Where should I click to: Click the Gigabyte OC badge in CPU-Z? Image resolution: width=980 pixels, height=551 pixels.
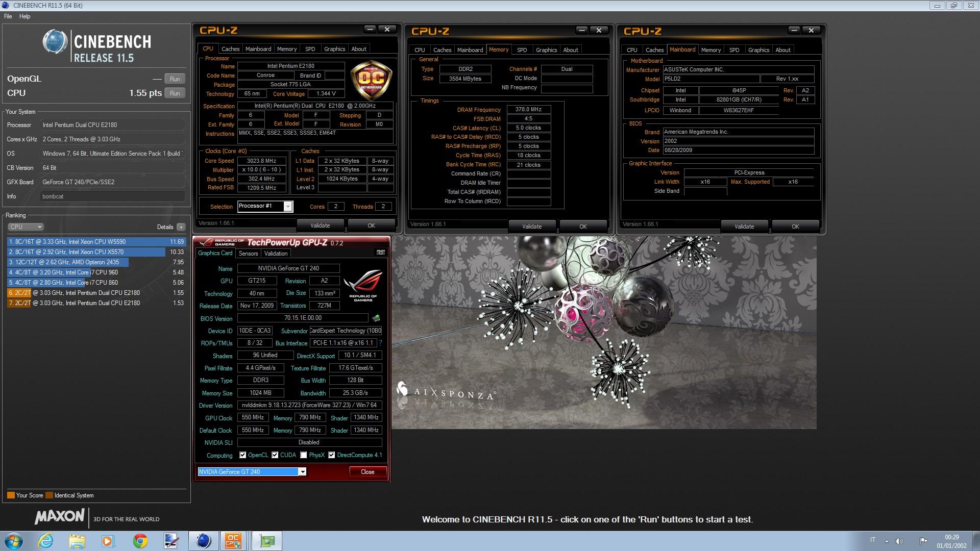click(x=371, y=79)
